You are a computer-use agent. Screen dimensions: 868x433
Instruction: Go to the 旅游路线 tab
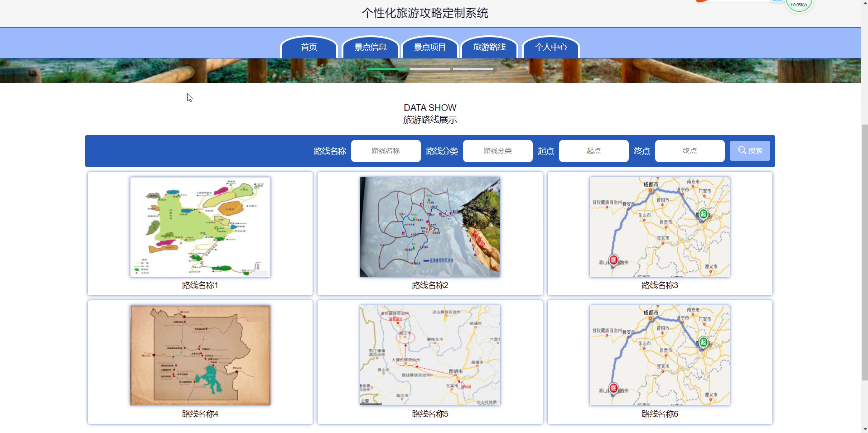coord(489,47)
